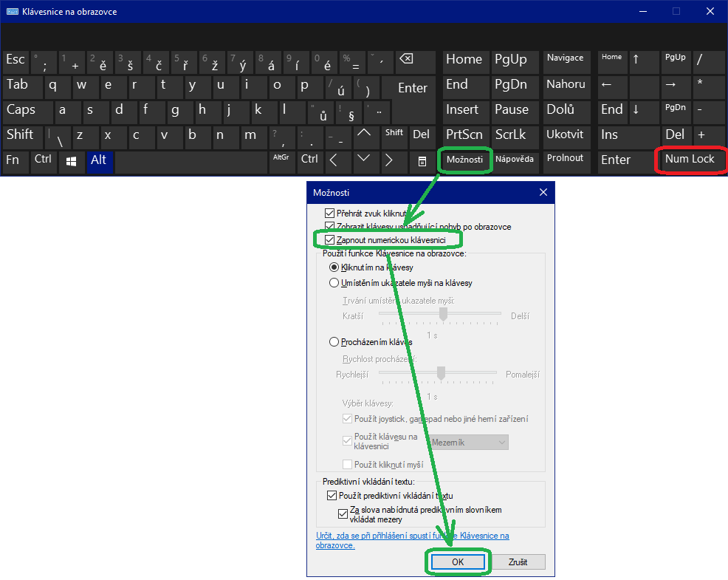Select Umístěním ukazatele myši na klávesy
728x580 pixels.
[x=334, y=282]
